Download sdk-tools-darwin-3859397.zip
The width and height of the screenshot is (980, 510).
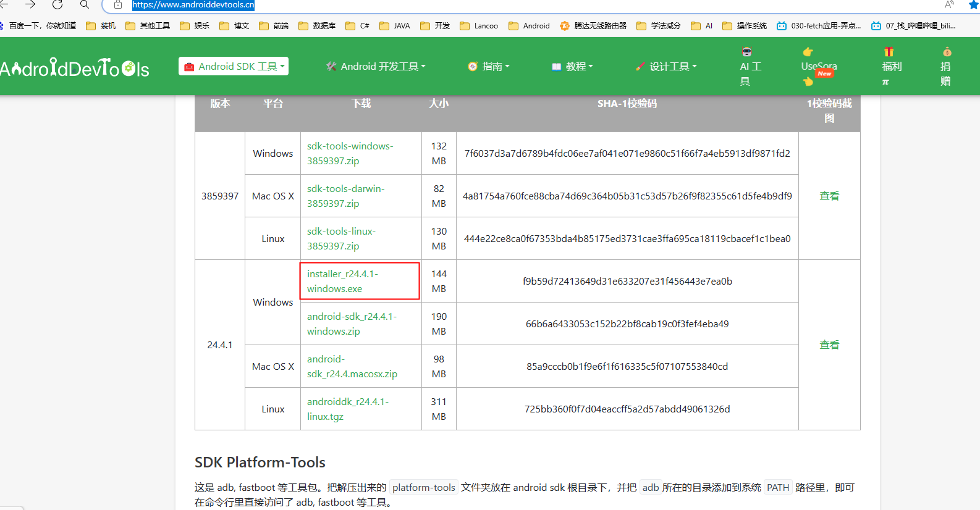(x=345, y=196)
